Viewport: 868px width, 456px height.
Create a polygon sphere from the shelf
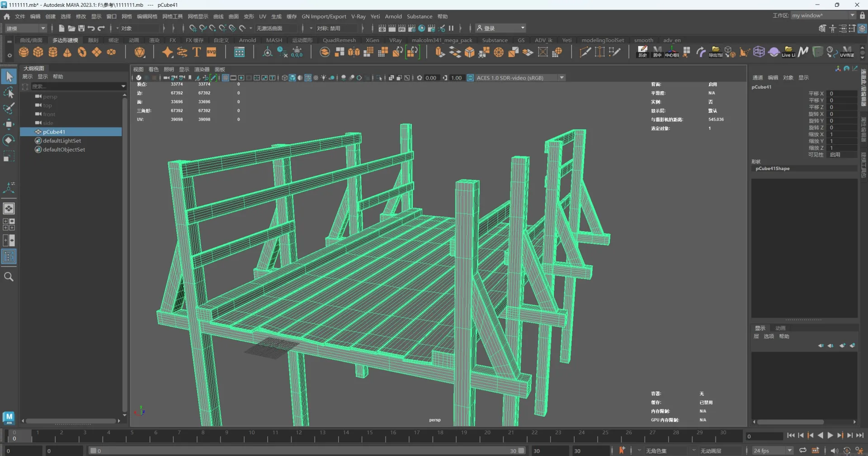pos(24,52)
